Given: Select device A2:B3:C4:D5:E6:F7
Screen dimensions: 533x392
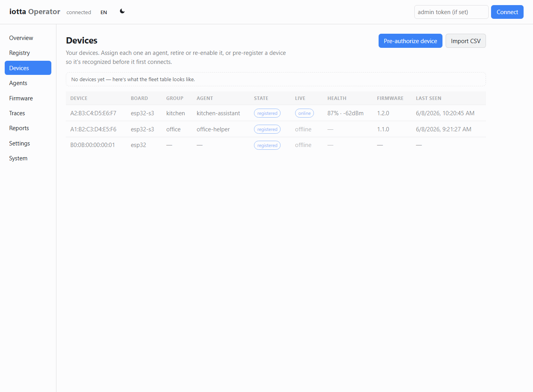Looking at the screenshot, I should [x=93, y=113].
